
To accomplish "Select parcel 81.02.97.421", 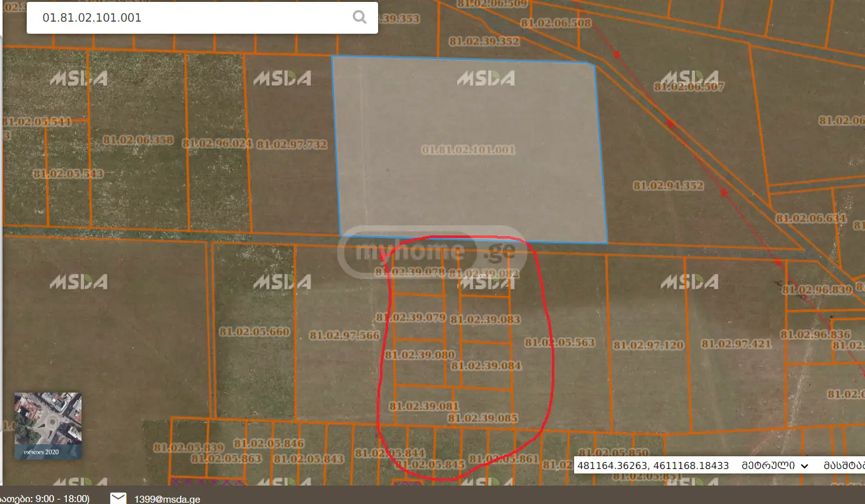I will 736,344.
